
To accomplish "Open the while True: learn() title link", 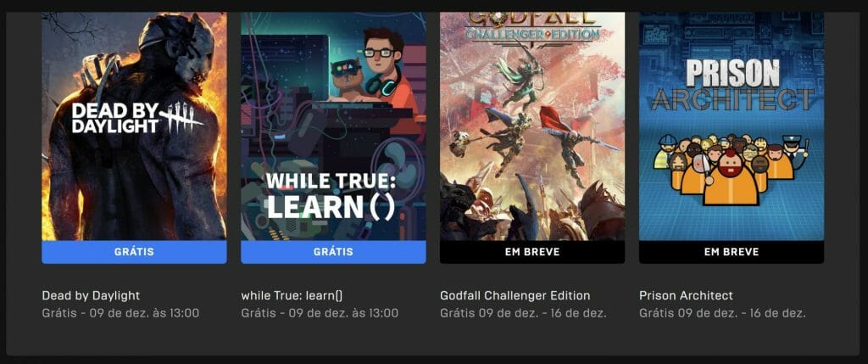I will [x=296, y=295].
